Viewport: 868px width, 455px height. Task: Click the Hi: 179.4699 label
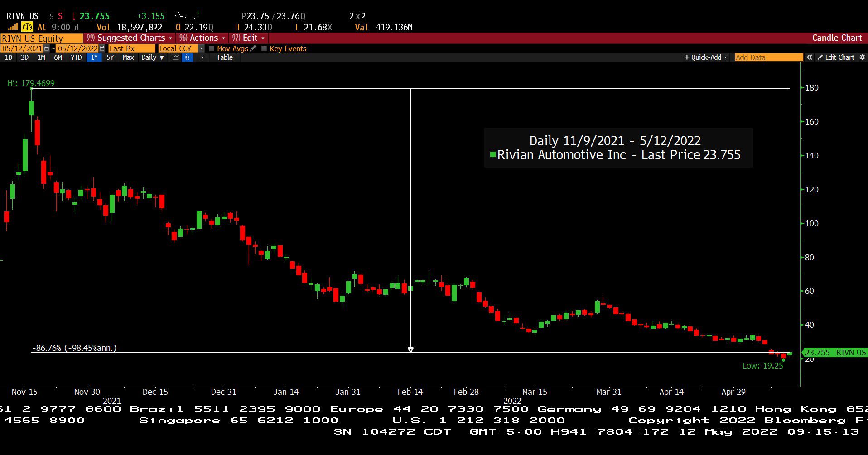tap(31, 83)
